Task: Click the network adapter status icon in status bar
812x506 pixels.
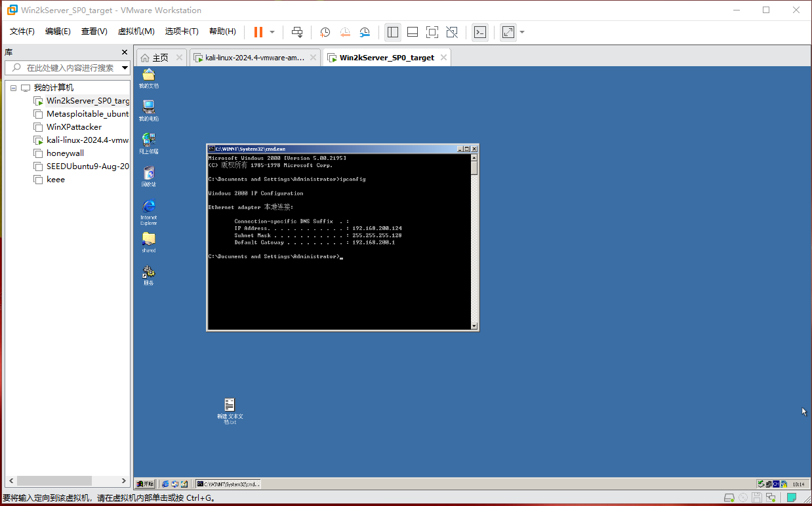Action: tap(769, 498)
